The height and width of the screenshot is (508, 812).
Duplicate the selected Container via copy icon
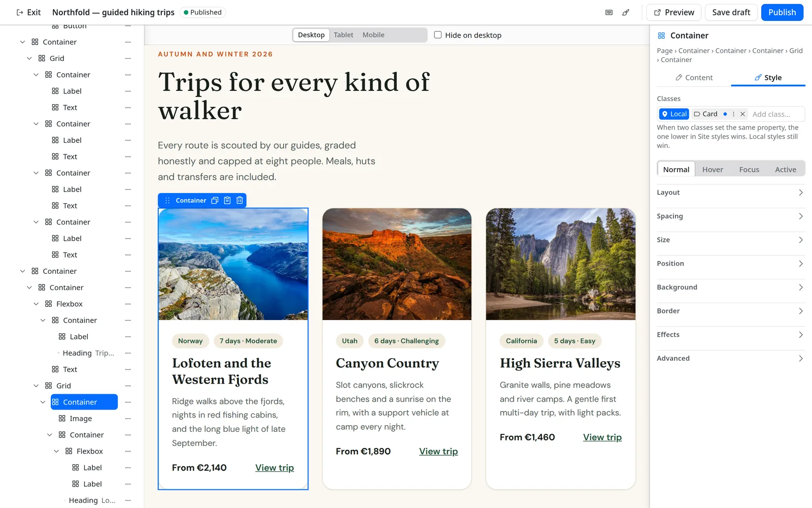(x=215, y=200)
